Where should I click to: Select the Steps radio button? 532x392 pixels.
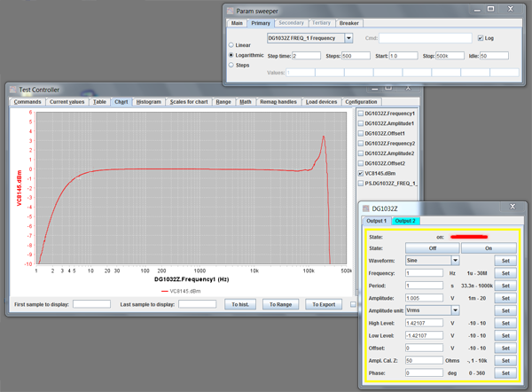(231, 65)
